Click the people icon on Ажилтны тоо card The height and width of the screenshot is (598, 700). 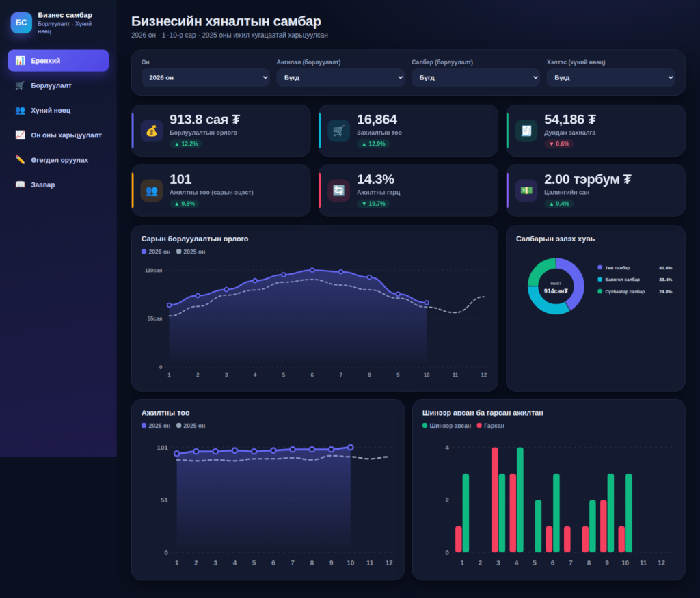(x=152, y=191)
